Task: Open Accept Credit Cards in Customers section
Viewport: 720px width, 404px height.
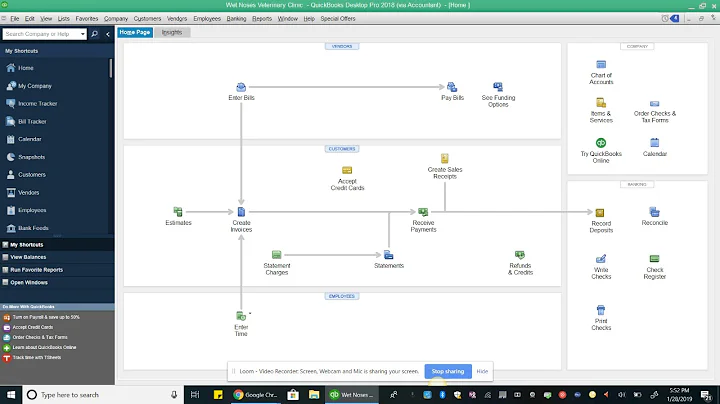Action: pyautogui.click(x=347, y=170)
